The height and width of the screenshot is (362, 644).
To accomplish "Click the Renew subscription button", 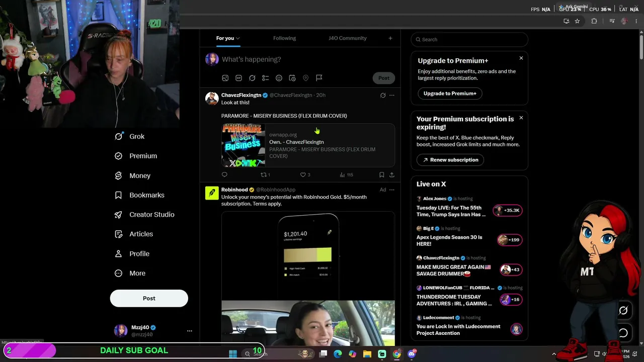I will coord(450,160).
